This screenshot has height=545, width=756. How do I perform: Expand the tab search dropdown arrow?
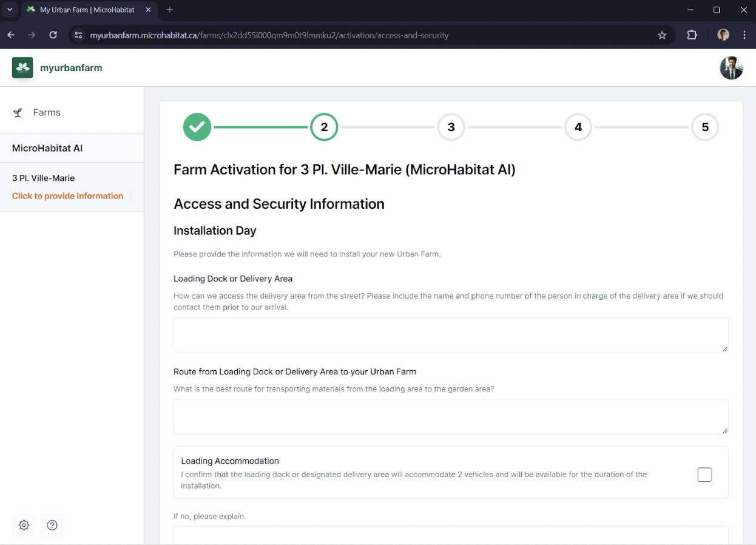pyautogui.click(x=10, y=10)
